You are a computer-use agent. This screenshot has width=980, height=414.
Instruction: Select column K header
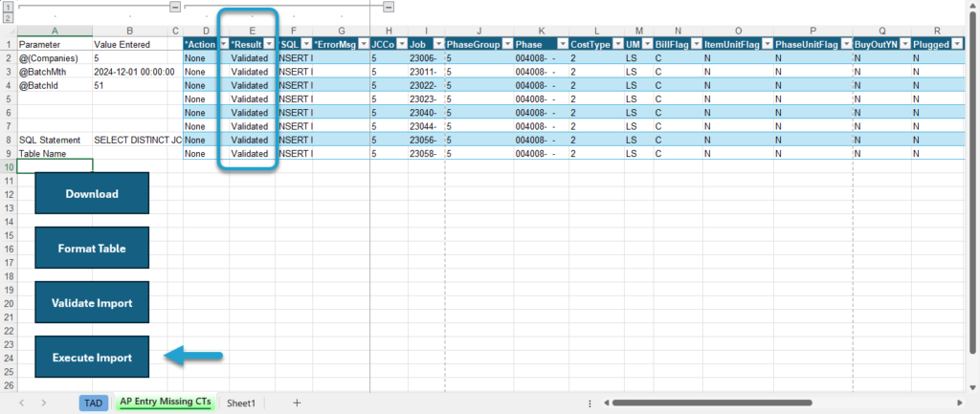point(542,31)
